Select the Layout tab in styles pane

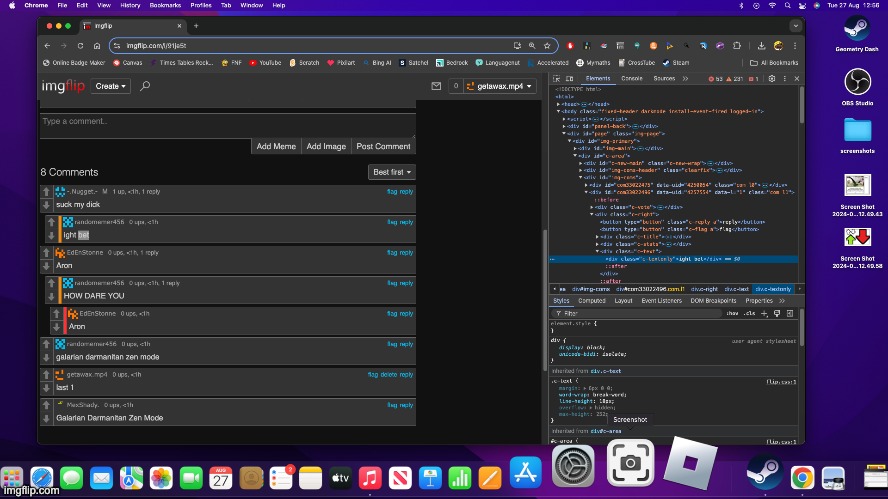pyautogui.click(x=623, y=301)
